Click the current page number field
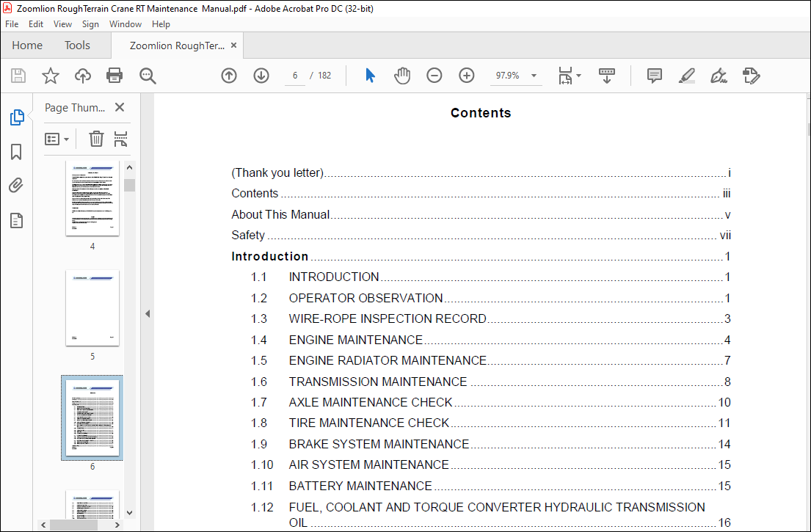This screenshot has width=811, height=532. click(x=295, y=76)
